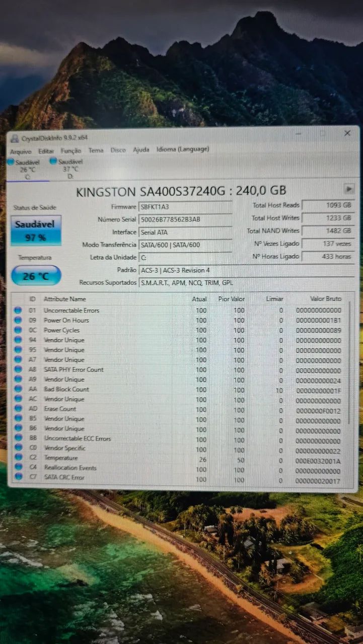Screen dimensions: 363x644
Task: Click raw value 0000000001B1 of Power On Hours
Action: (318, 320)
